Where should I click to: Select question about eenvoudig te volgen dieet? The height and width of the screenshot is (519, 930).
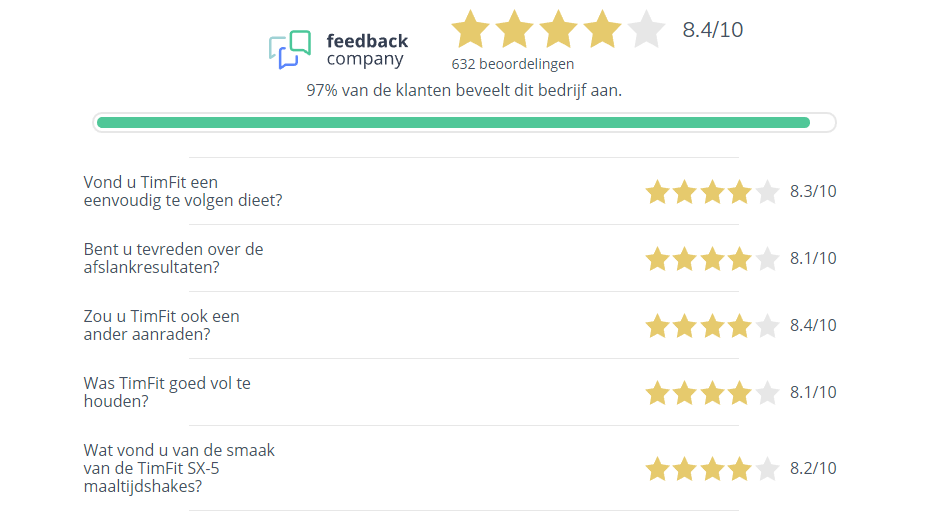[183, 191]
